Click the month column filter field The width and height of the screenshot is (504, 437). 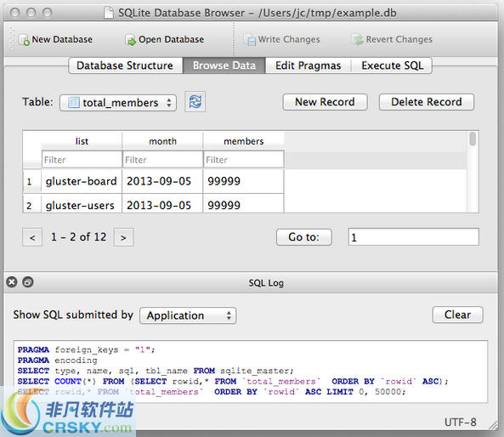point(162,160)
